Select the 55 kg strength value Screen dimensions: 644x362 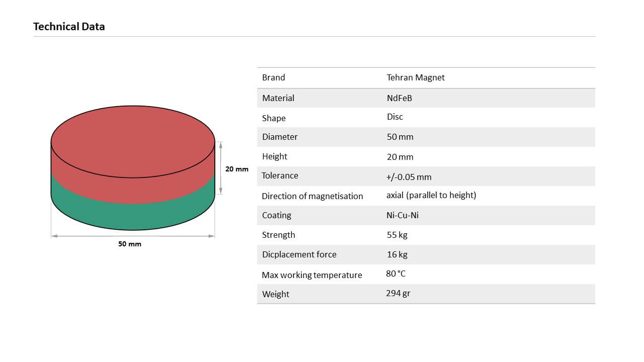click(397, 235)
